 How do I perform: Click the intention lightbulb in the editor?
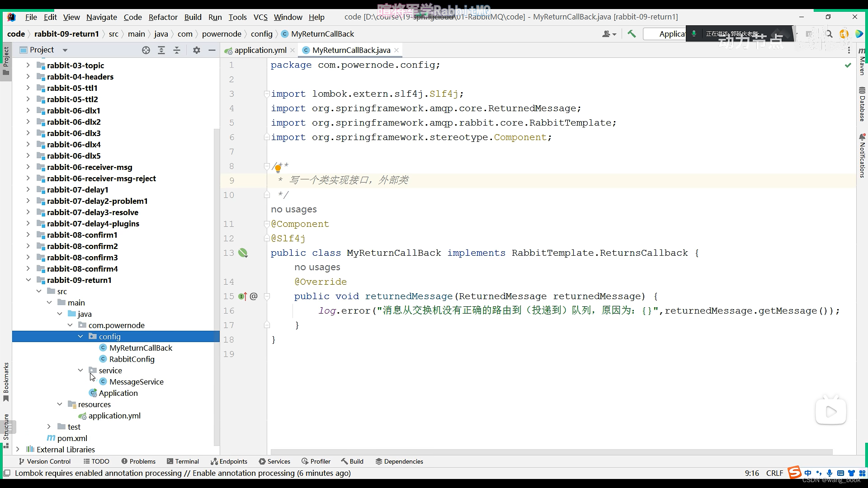(x=278, y=169)
